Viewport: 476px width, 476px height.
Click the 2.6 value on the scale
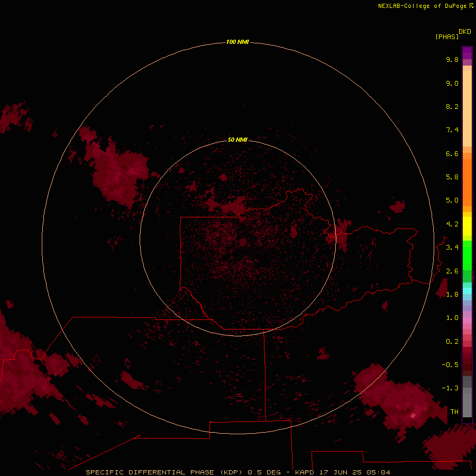pos(452,271)
